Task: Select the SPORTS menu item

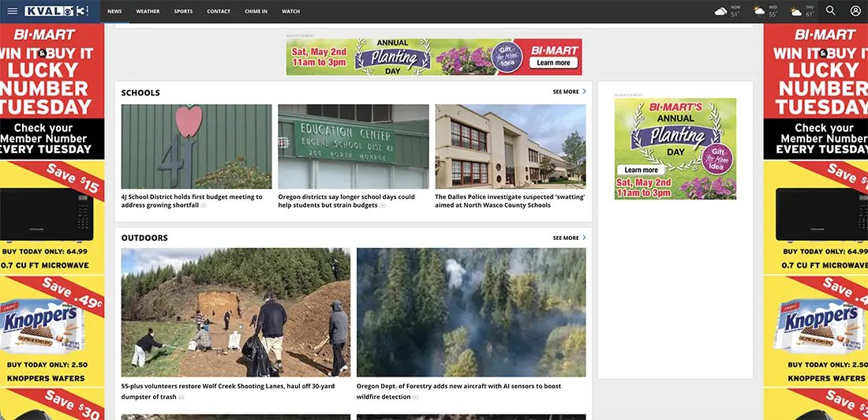Action: pos(183,11)
